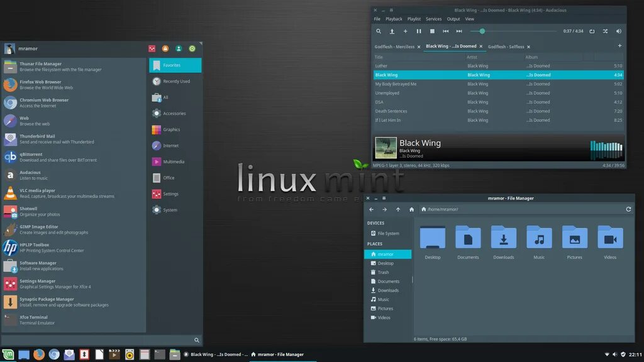Click the volume speaker icon in Audacious

(618, 31)
